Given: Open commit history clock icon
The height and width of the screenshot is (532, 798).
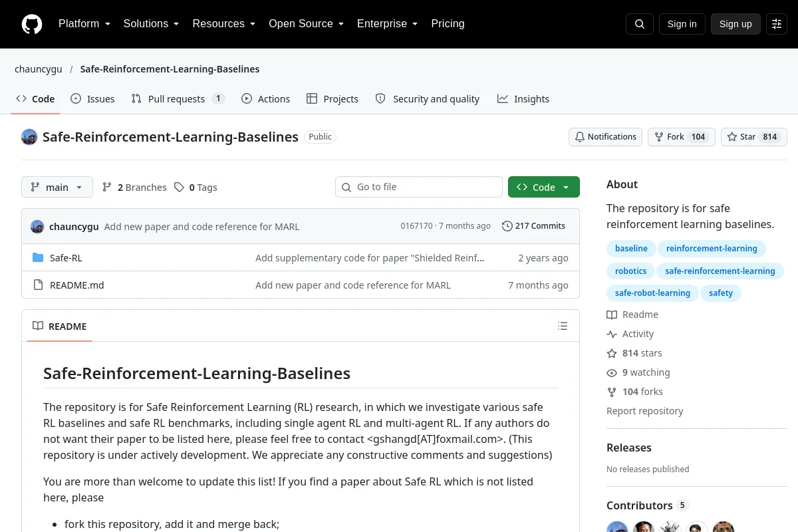Looking at the screenshot, I should click(x=507, y=226).
